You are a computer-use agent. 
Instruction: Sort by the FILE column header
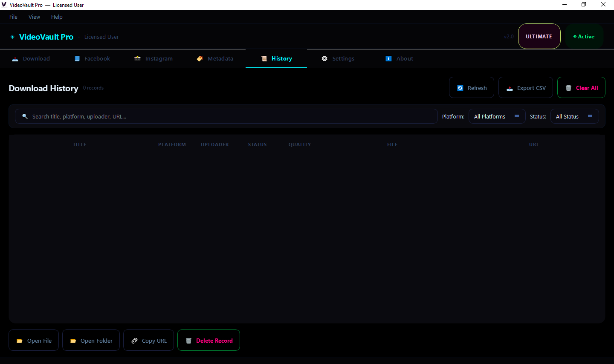tap(392, 145)
